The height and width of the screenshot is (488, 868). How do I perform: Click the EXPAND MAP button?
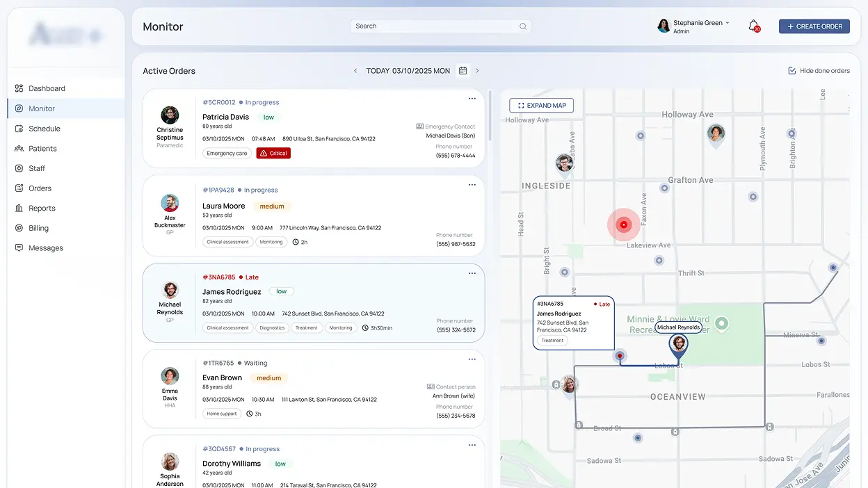tap(541, 106)
